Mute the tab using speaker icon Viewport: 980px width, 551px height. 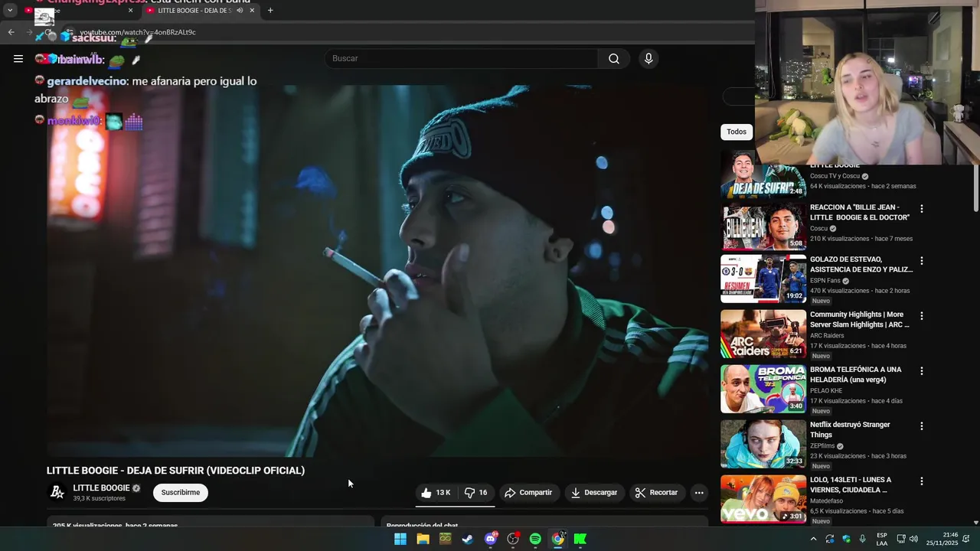[x=240, y=11]
